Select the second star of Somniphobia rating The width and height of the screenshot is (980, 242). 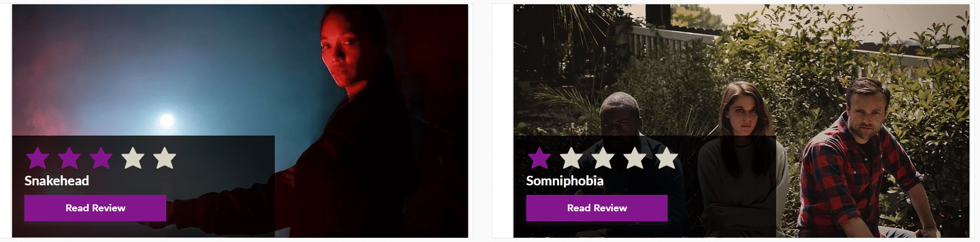(571, 158)
